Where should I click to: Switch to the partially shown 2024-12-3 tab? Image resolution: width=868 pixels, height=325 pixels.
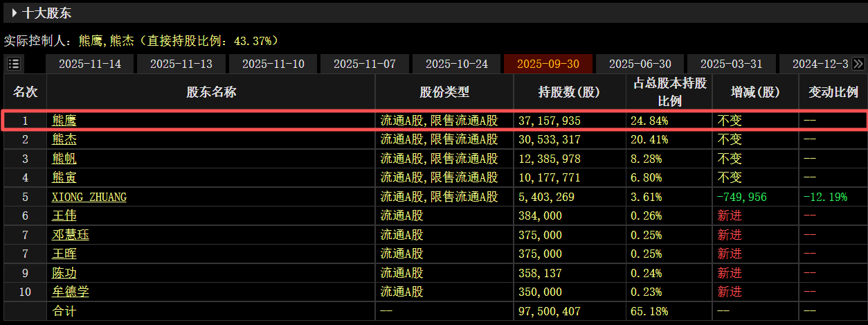pyautogui.click(x=820, y=64)
